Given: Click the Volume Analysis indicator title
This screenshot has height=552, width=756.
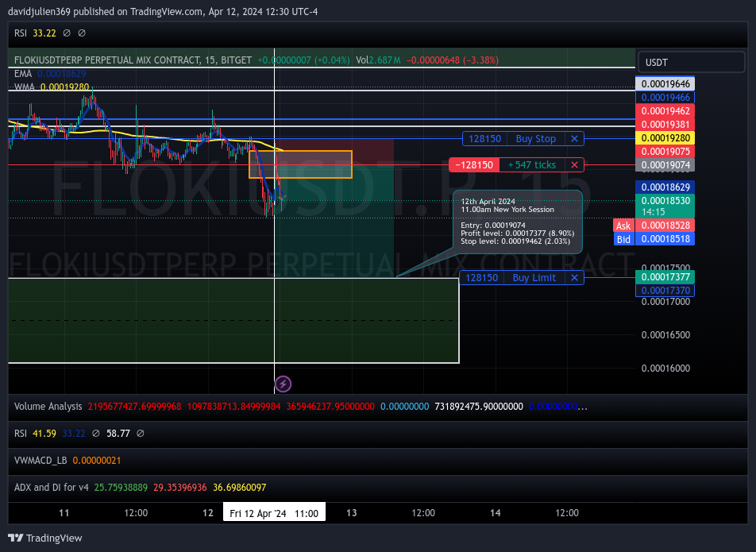Looking at the screenshot, I should pyautogui.click(x=48, y=407).
